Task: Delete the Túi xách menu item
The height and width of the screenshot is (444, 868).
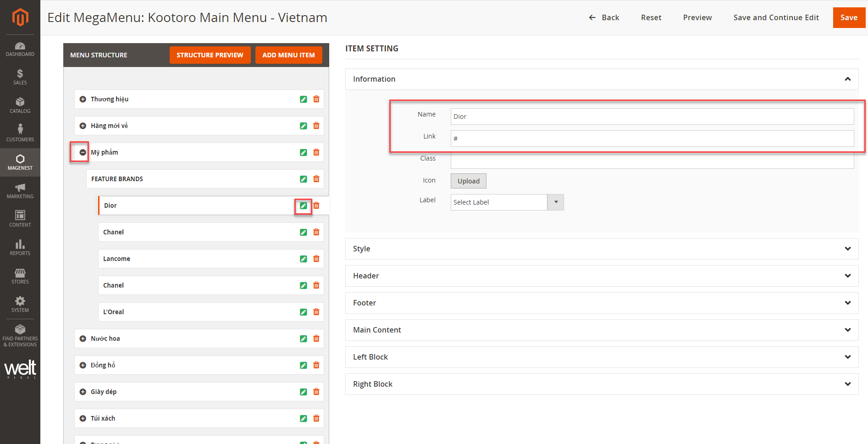Action: (x=316, y=418)
